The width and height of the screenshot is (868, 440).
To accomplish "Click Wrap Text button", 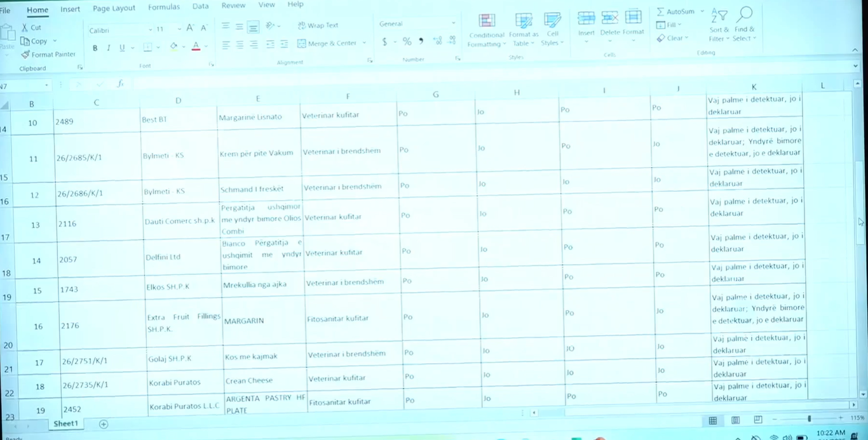I will coord(318,25).
